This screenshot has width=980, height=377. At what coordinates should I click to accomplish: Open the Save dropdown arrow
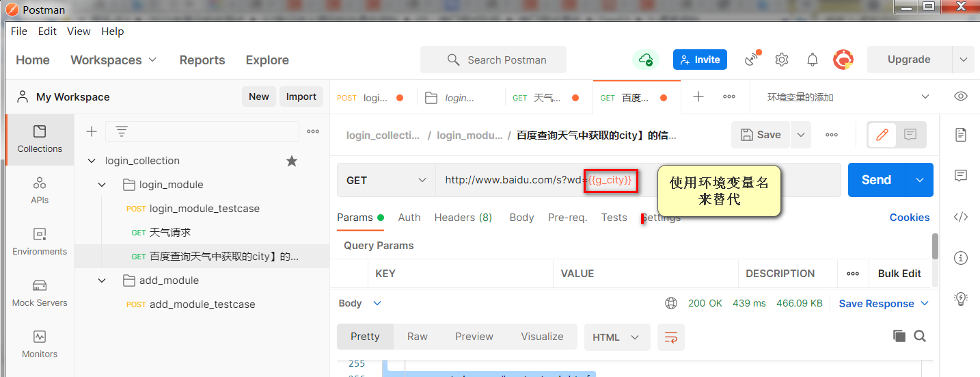pyautogui.click(x=800, y=135)
